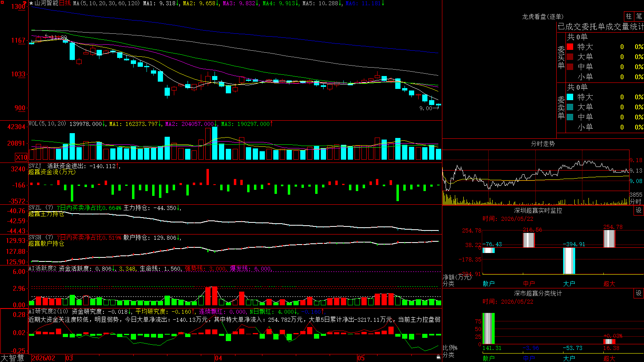Click the 超赢资金流(万元) label
Screen dimensions: 644x362
(x=52, y=172)
